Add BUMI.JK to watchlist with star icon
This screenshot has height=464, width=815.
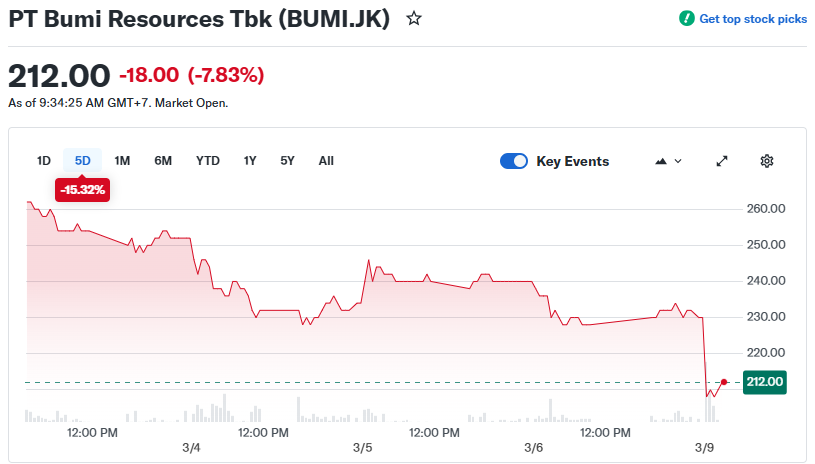[x=414, y=19]
